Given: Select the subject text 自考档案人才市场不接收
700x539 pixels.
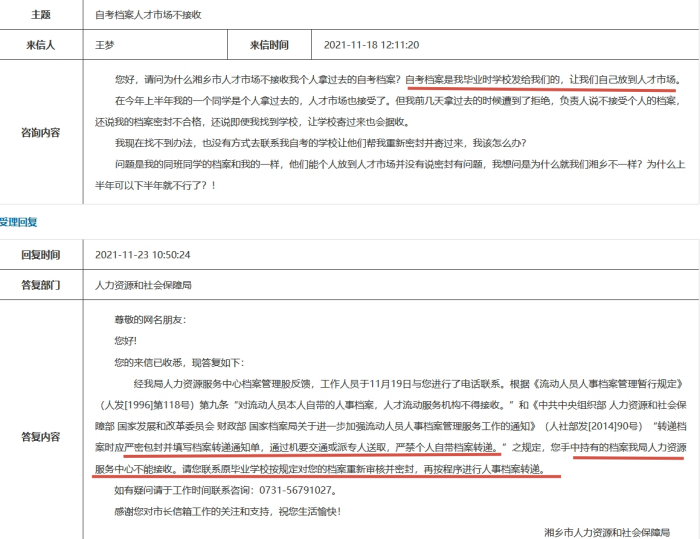Looking at the screenshot, I should click(x=148, y=15).
